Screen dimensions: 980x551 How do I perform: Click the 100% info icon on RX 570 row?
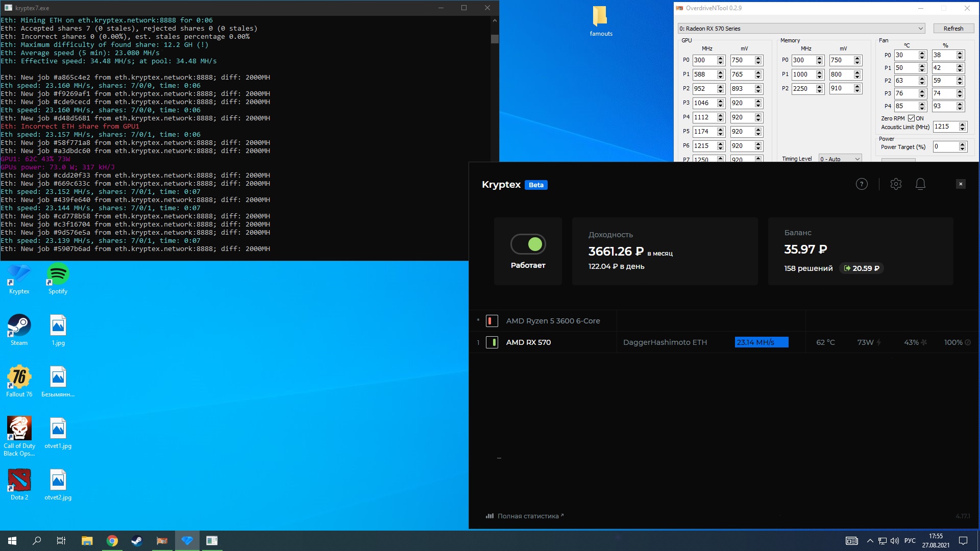(x=968, y=342)
